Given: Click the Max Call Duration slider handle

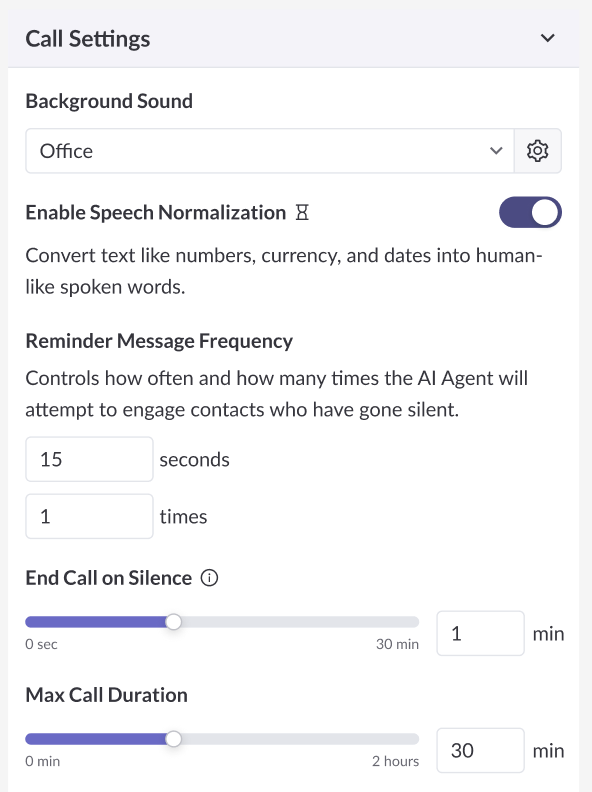Looking at the screenshot, I should pos(173,739).
